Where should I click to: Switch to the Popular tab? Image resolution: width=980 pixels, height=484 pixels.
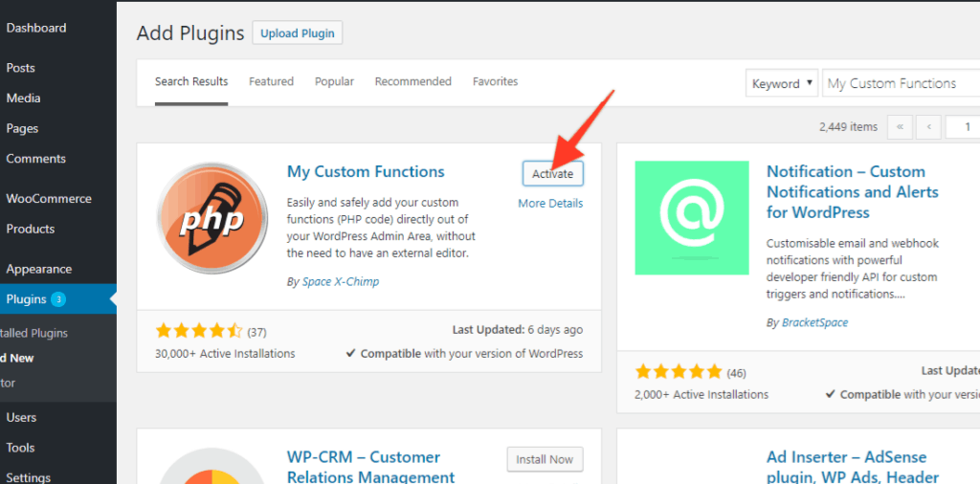334,81
